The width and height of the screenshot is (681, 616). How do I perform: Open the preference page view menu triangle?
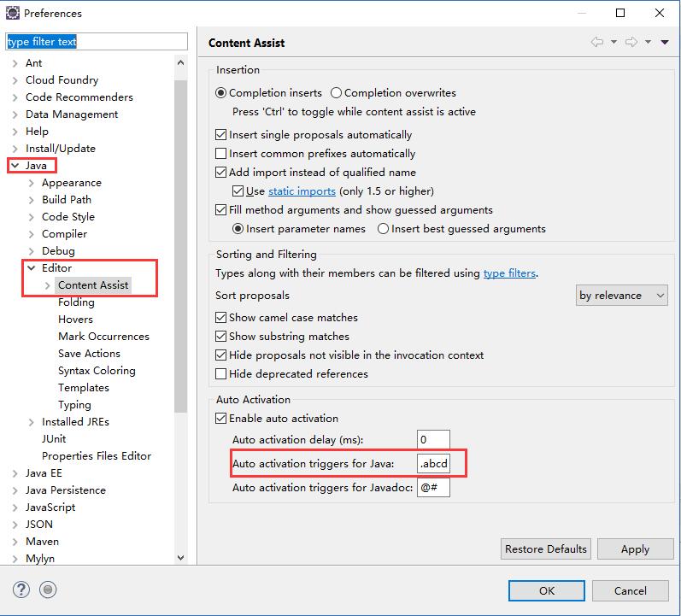666,43
